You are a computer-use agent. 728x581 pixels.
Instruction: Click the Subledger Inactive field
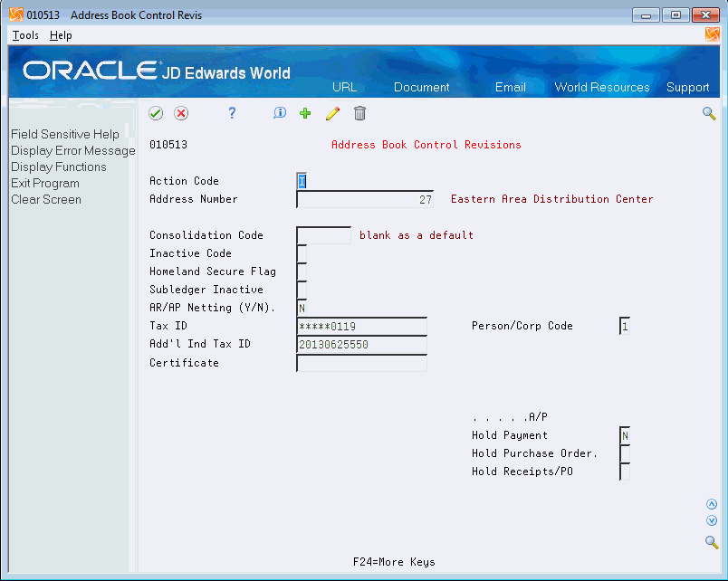point(302,290)
